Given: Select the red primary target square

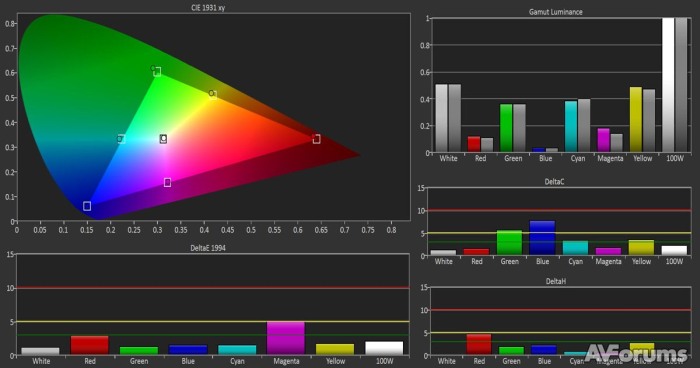Looking at the screenshot, I should [x=317, y=139].
